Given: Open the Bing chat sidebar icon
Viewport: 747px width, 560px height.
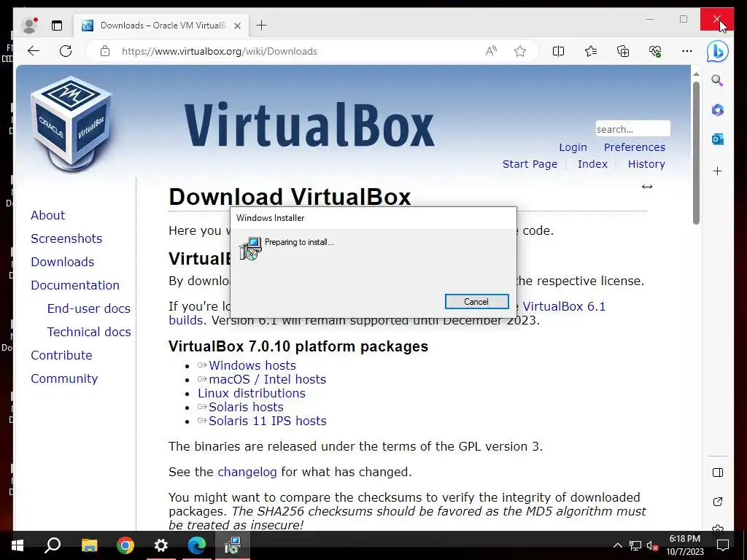Looking at the screenshot, I should tap(718, 52).
